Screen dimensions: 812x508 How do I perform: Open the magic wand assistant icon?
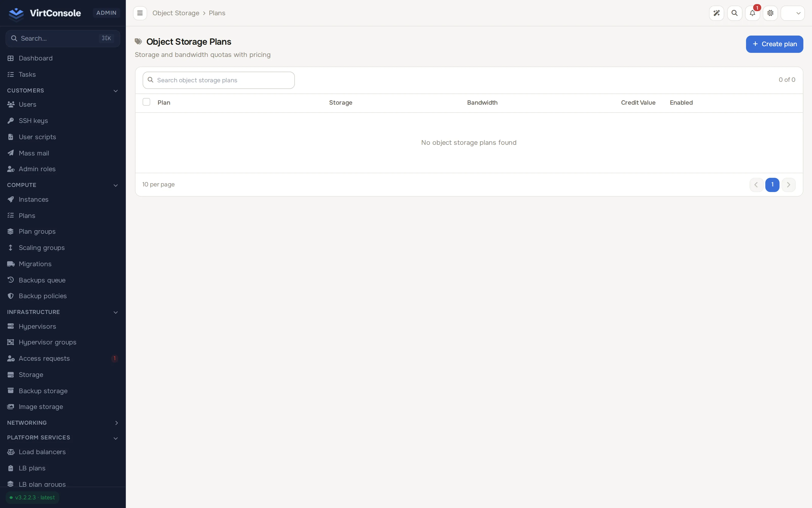[x=716, y=13]
